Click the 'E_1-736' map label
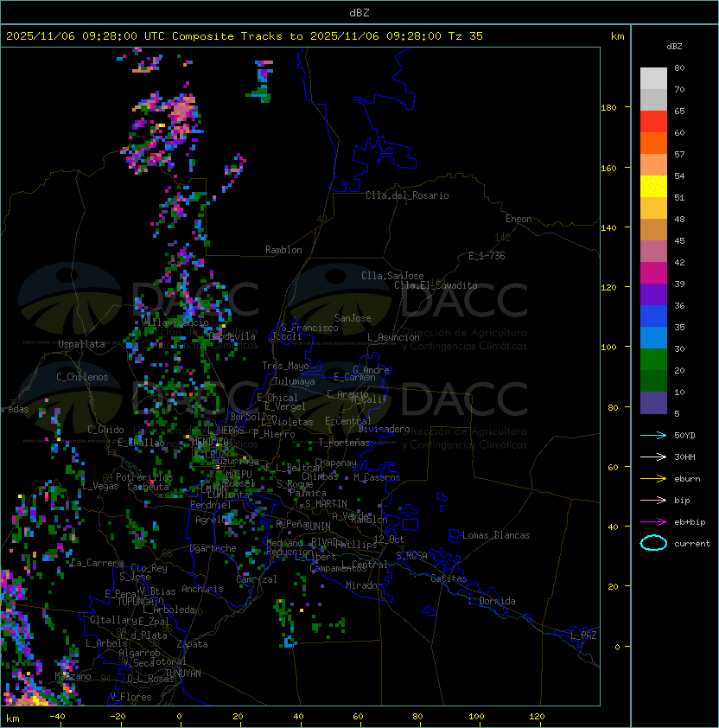719x728 pixels. point(487,256)
